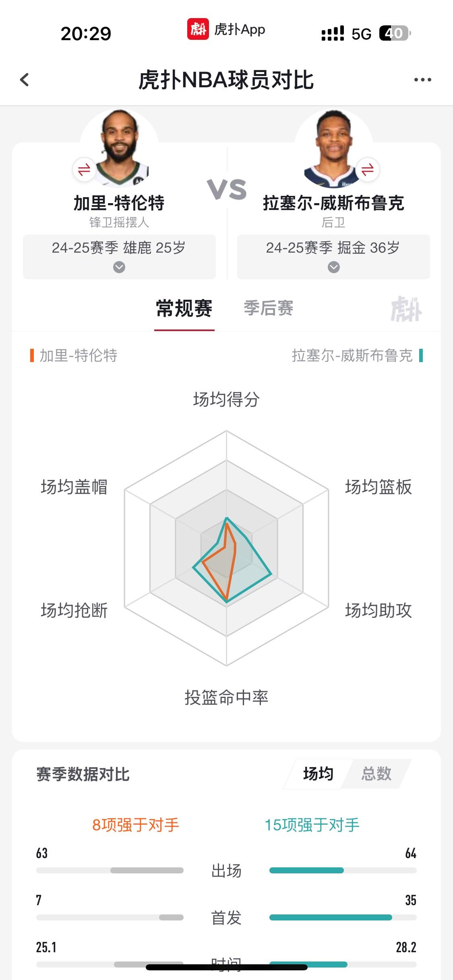This screenshot has height=980, width=453.
Task: Tap the 5G signal status indicator
Action: [361, 34]
